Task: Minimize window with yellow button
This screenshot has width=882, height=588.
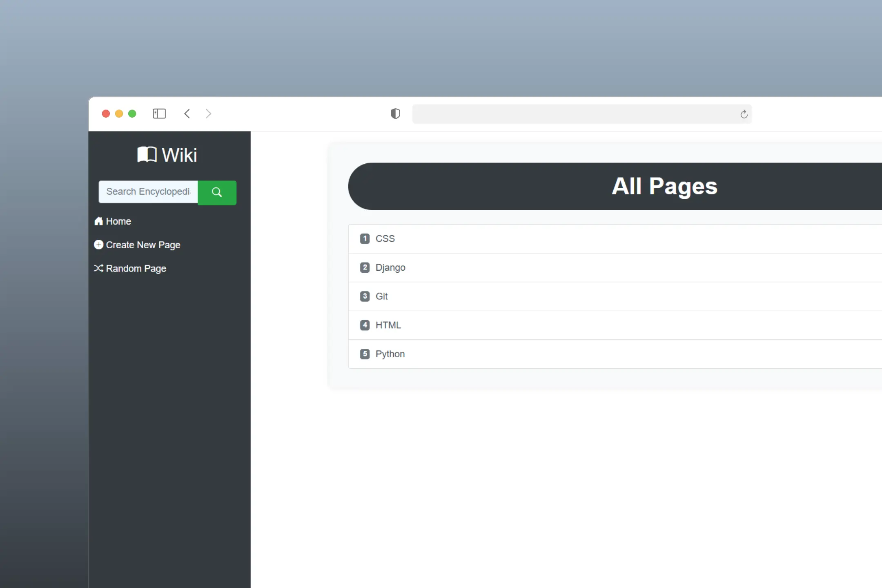Action: pos(119,114)
